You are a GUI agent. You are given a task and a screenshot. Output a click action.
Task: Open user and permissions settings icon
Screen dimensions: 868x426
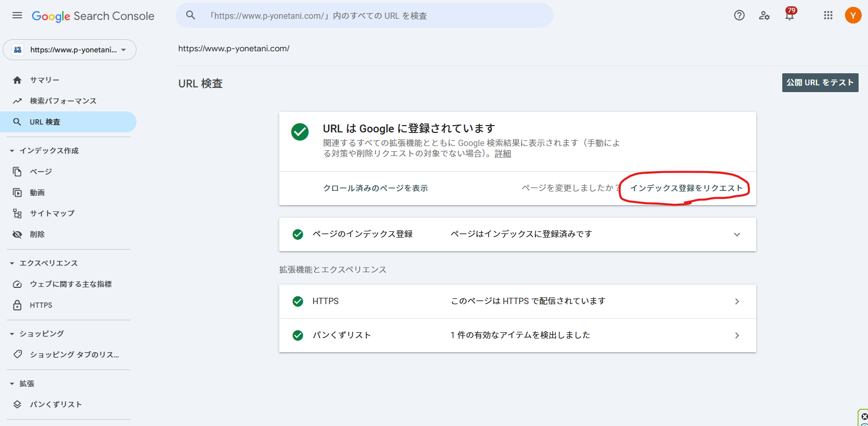coord(764,16)
